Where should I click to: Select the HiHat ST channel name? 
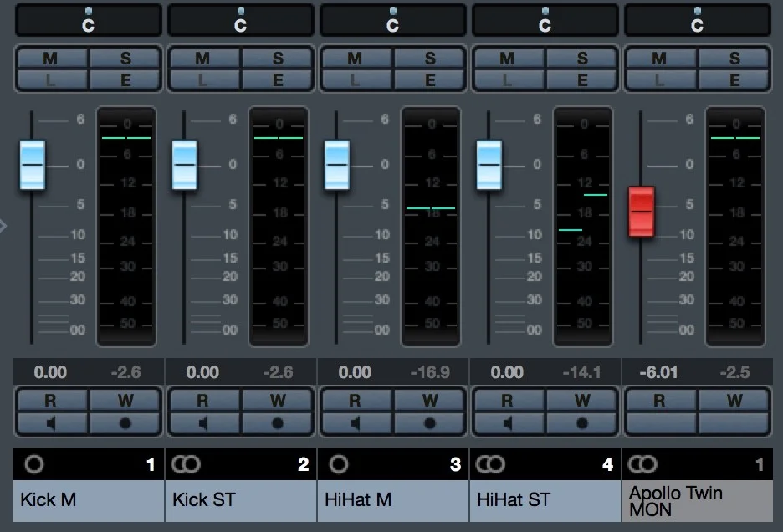[545, 500]
